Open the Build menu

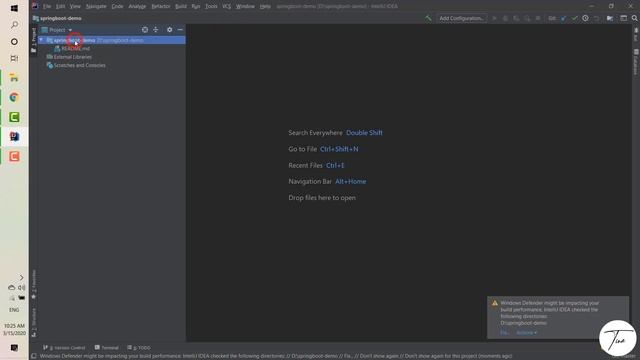[x=181, y=7]
